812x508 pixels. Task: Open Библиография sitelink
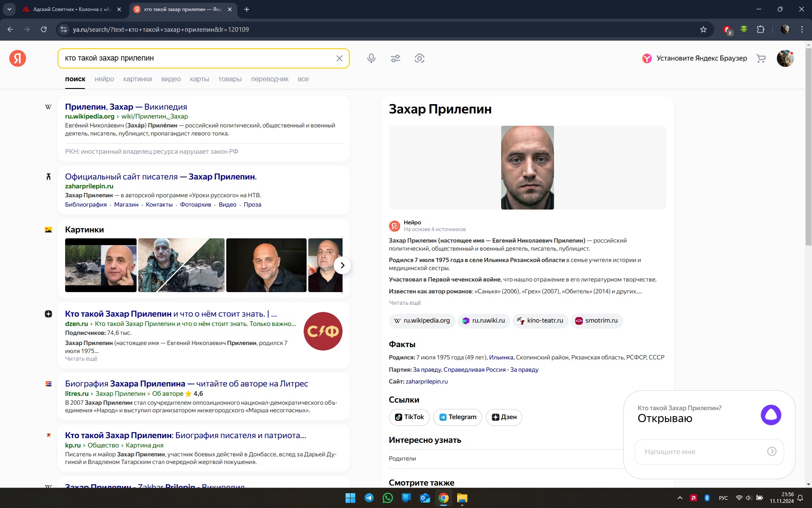[x=86, y=204]
